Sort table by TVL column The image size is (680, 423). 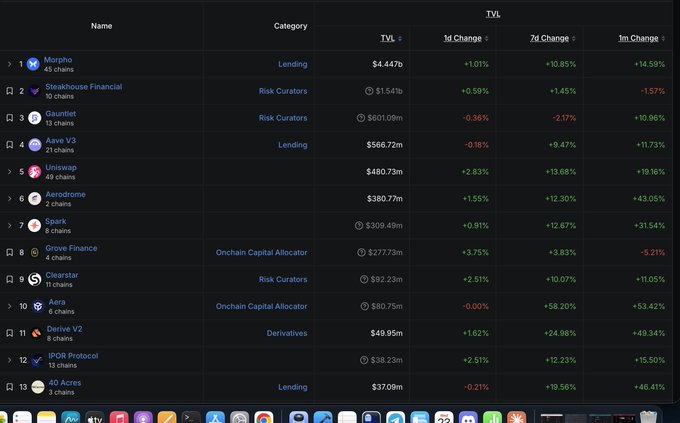[x=391, y=38]
